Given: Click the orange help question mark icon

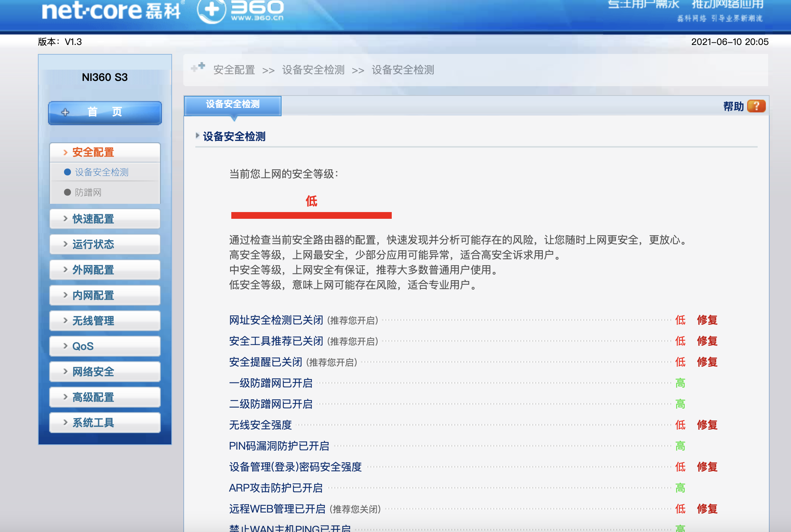Looking at the screenshot, I should click(756, 106).
